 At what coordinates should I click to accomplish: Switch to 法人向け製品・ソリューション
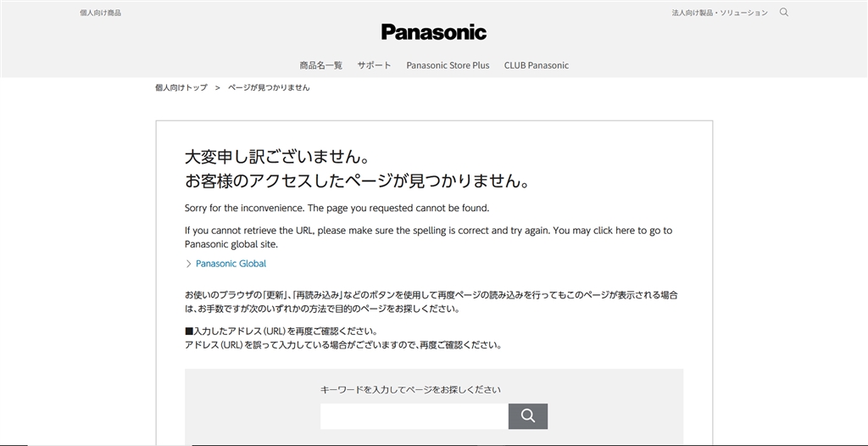(x=720, y=13)
